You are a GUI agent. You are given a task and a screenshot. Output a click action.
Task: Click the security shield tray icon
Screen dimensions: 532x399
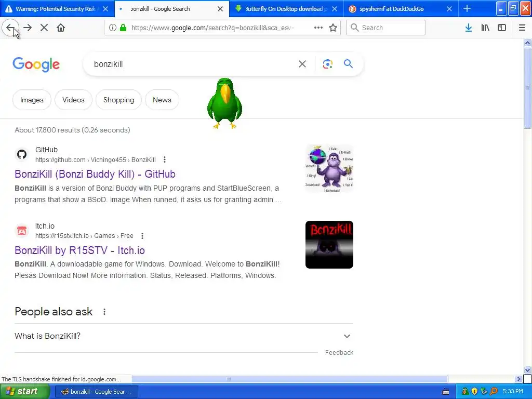pyautogui.click(x=474, y=392)
